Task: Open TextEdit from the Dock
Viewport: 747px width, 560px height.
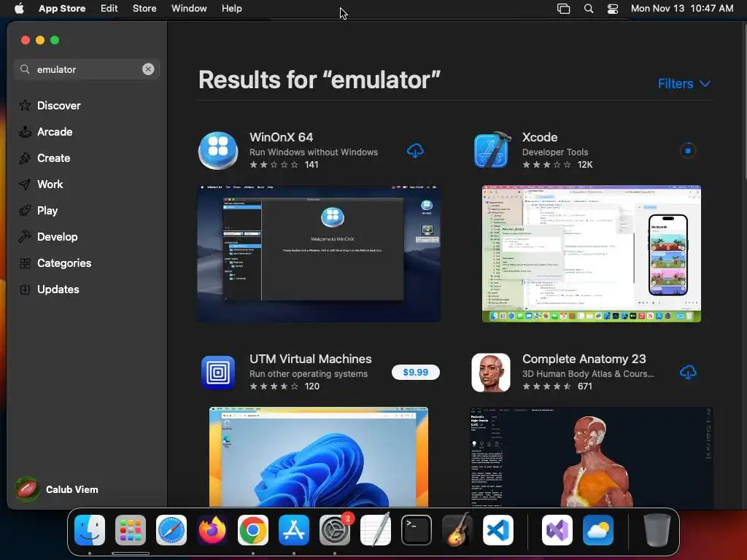Action: [376, 530]
